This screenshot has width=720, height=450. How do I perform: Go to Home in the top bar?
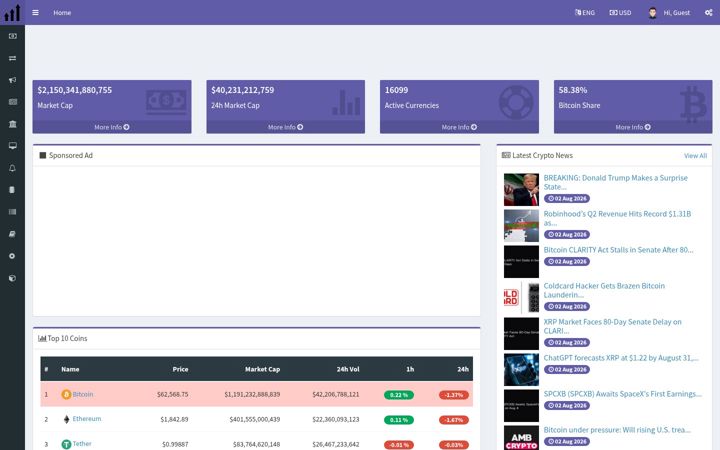[62, 13]
